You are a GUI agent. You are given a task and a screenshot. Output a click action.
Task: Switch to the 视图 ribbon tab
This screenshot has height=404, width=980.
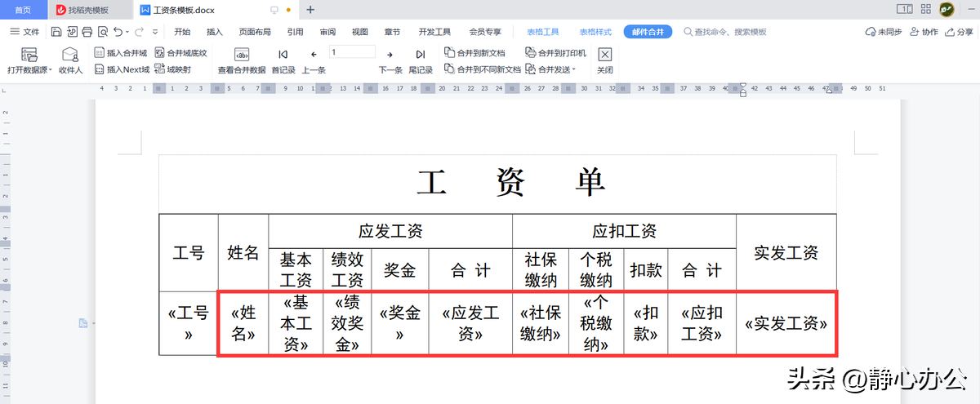click(x=360, y=32)
